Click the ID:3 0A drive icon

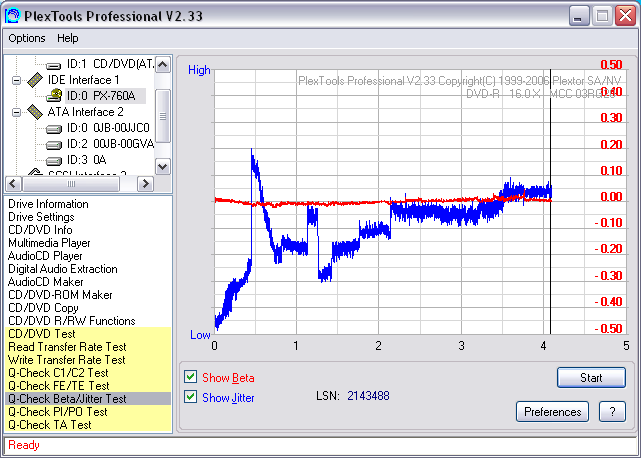53,161
